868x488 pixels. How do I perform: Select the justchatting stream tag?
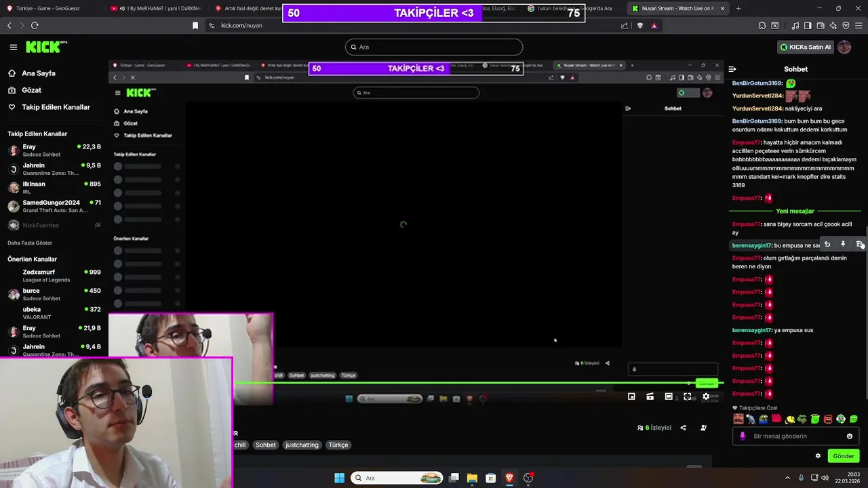tap(302, 445)
